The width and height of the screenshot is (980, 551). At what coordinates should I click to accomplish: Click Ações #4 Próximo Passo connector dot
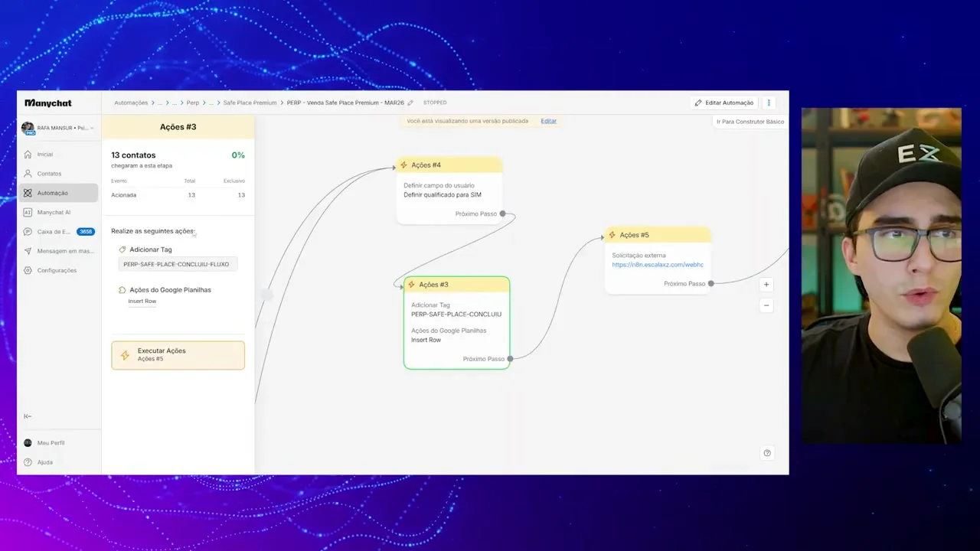click(503, 214)
